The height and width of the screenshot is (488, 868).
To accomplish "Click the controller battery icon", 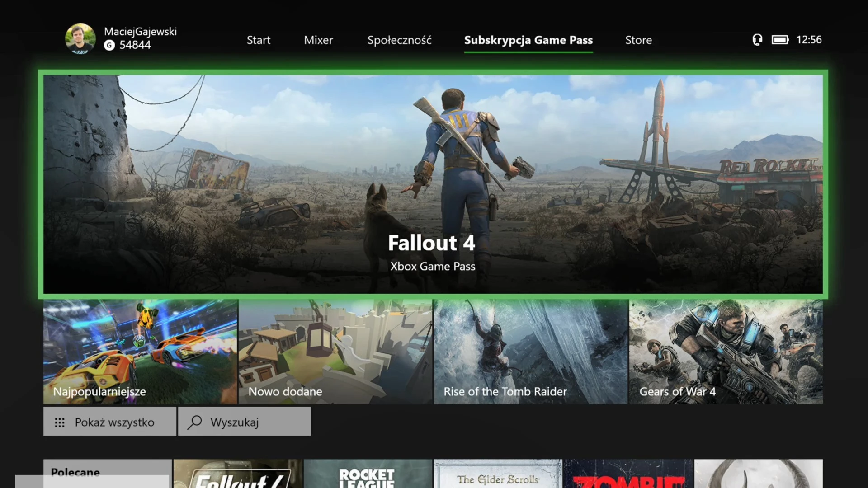I will click(780, 40).
